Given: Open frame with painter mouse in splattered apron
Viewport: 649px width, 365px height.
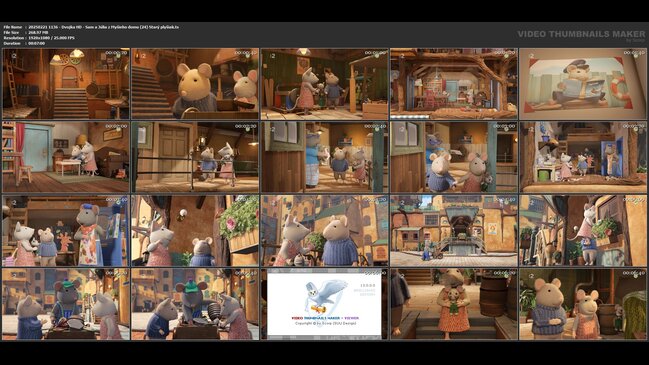Looking at the screenshot, I should point(66,231).
